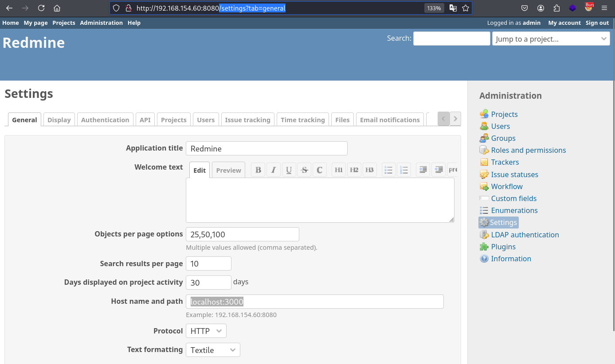Reload the current browser page
Screen dimensions: 615x364
41,8
